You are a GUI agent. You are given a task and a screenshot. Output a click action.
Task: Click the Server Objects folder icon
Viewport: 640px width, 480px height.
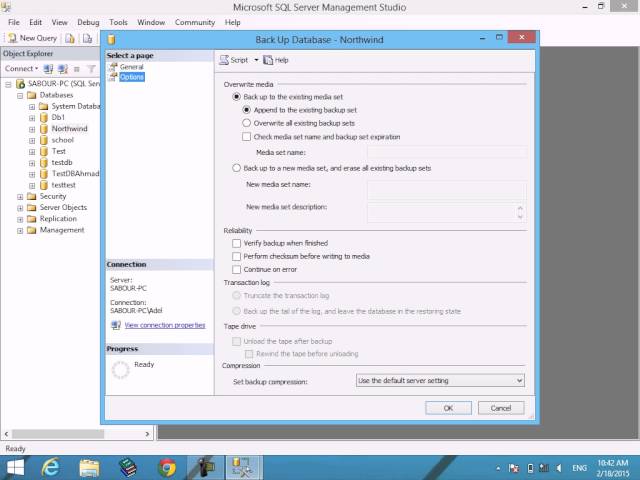31,207
